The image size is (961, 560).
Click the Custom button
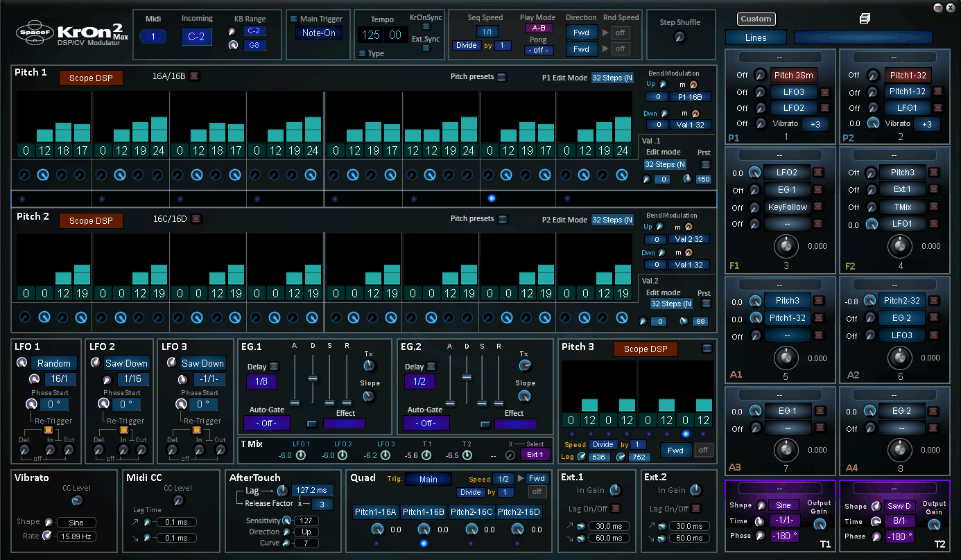coord(756,19)
